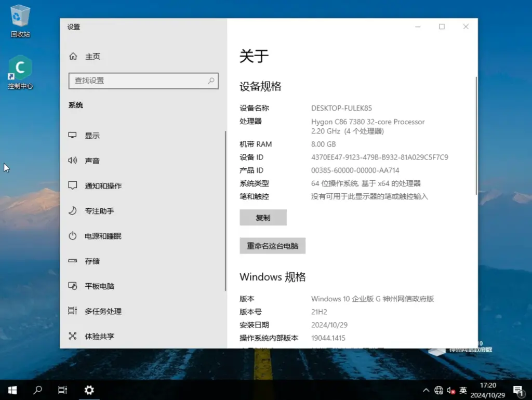Select the Sound speaker icon
The height and width of the screenshot is (400, 532).
click(x=73, y=161)
